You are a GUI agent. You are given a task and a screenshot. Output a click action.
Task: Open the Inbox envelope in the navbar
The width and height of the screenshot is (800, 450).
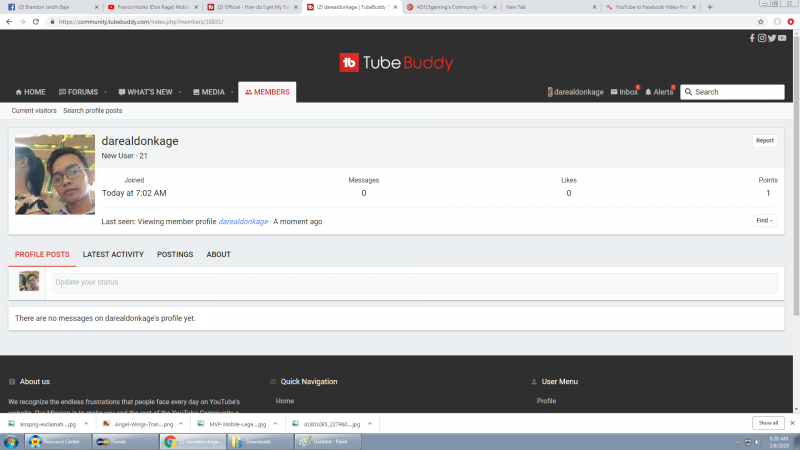(624, 92)
